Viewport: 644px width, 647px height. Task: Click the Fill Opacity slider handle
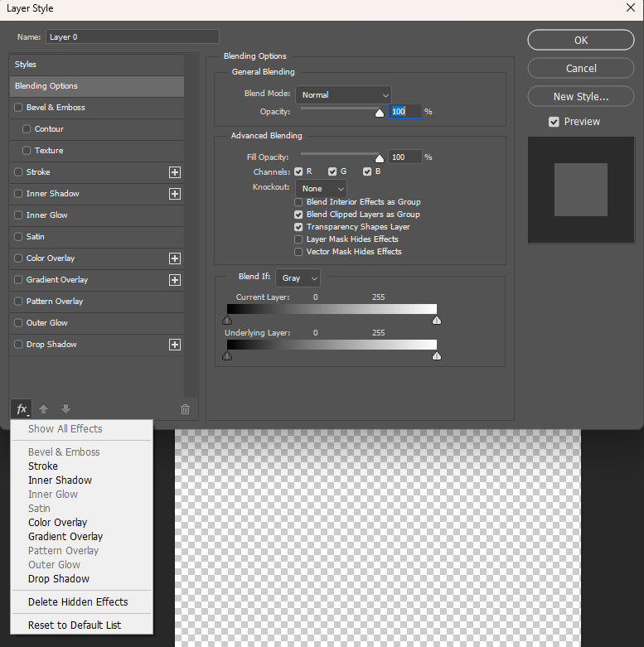click(x=380, y=158)
